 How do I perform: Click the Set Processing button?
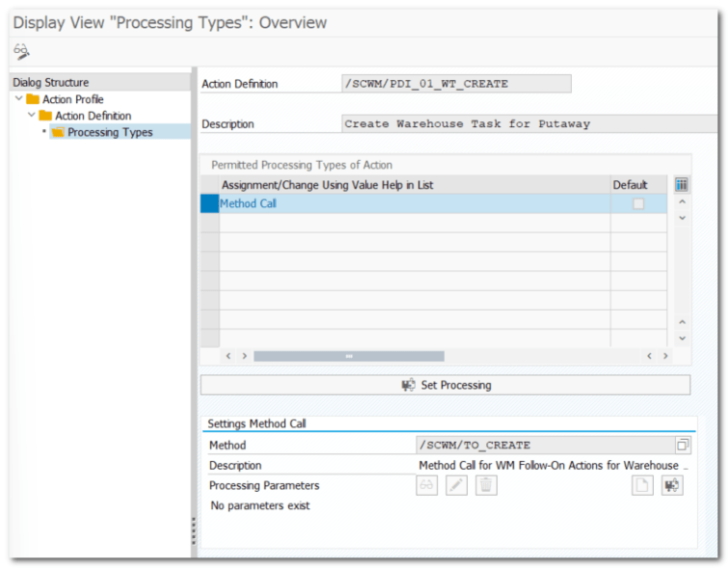[445, 385]
